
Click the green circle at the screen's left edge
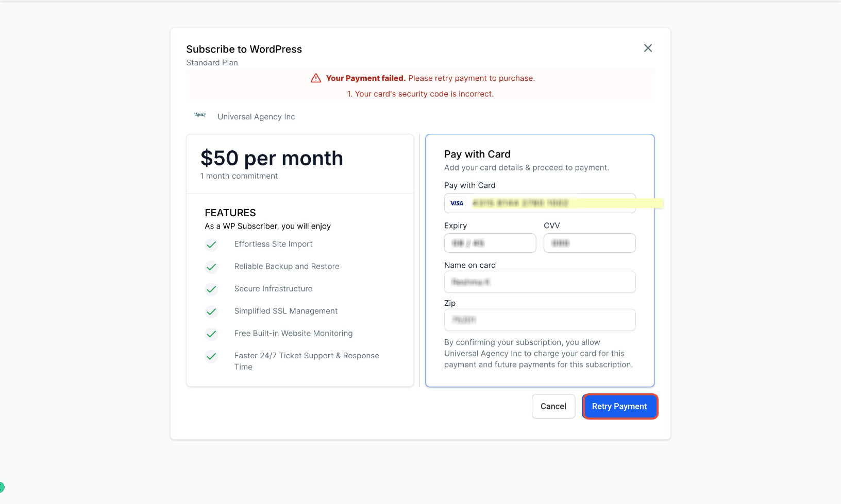[2, 486]
